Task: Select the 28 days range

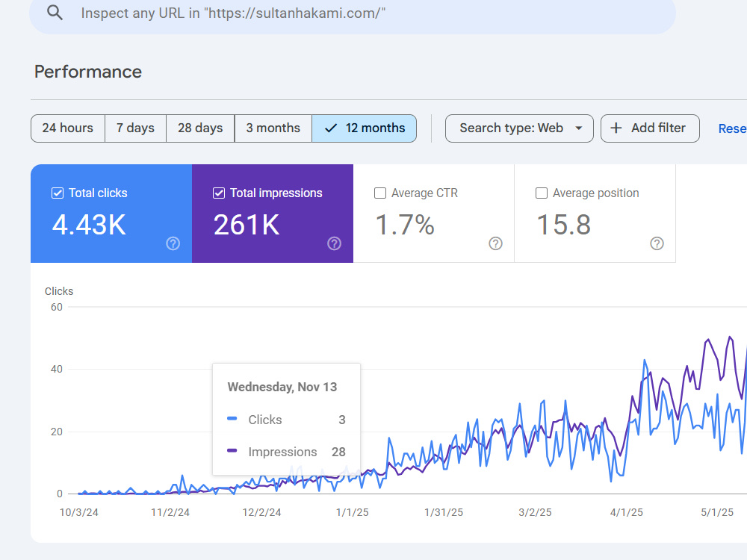Action: (200, 128)
